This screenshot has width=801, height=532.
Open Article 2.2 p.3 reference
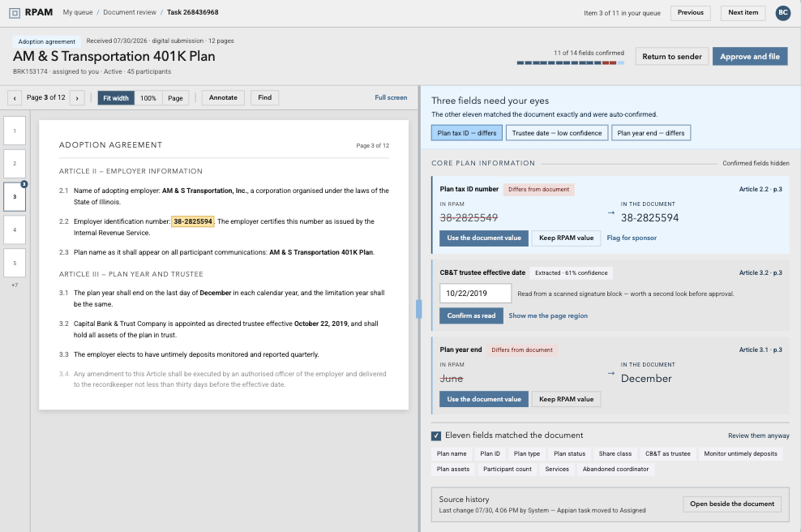(760, 189)
